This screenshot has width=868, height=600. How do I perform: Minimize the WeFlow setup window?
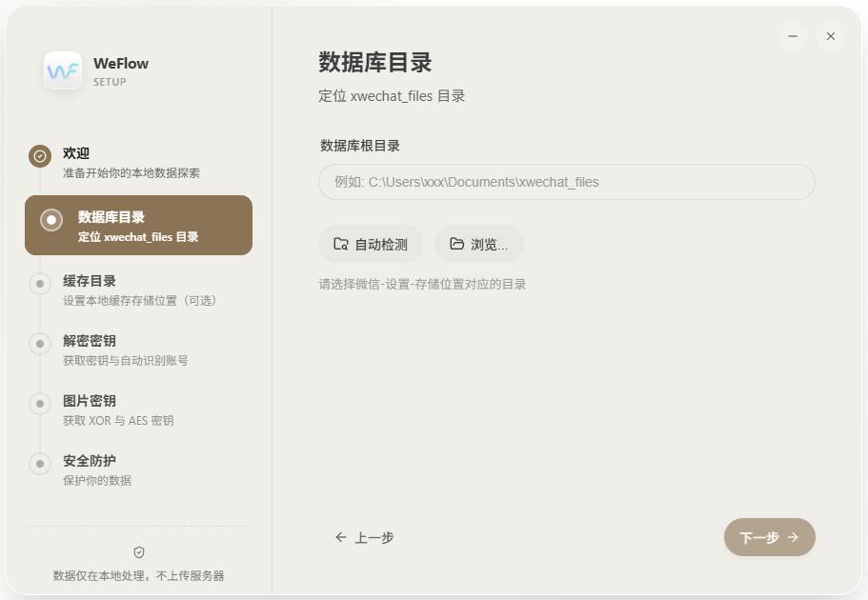point(792,36)
